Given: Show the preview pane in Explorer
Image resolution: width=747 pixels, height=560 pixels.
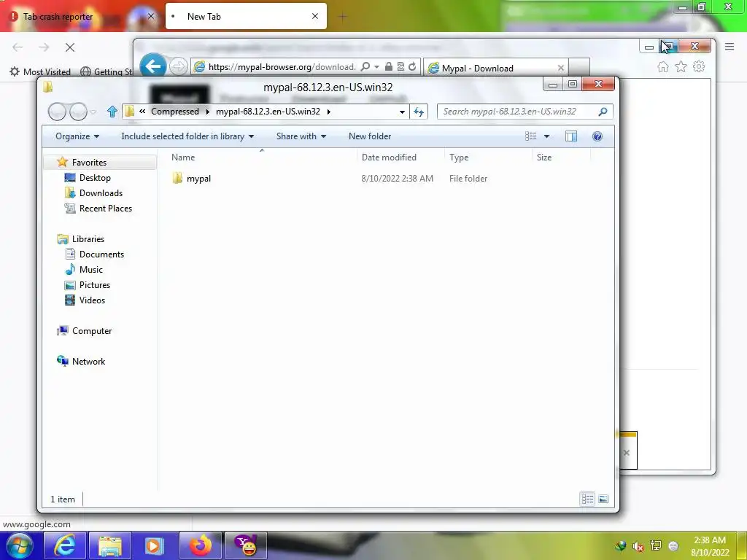Looking at the screenshot, I should tap(570, 136).
